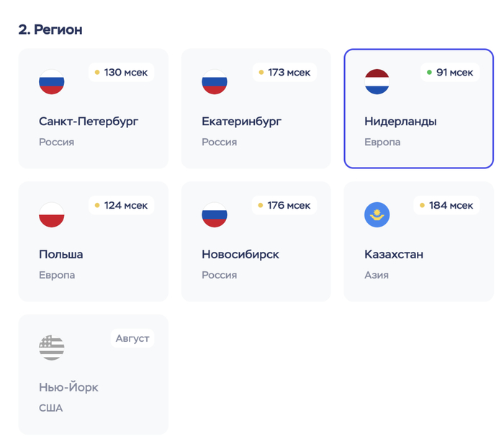
Task: Click the Russian flag on the Екатеринбург card
Action: [x=215, y=82]
